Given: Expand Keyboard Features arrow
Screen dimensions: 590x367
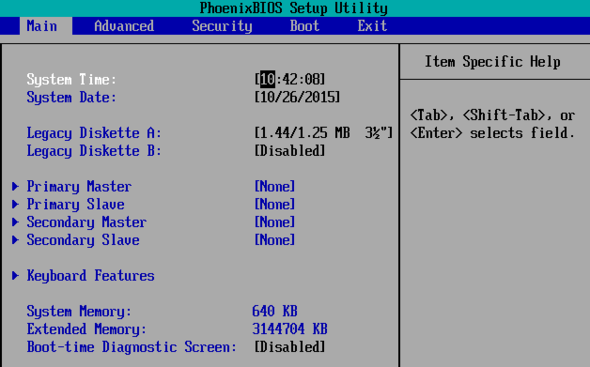Looking at the screenshot, I should pyautogui.click(x=15, y=276).
